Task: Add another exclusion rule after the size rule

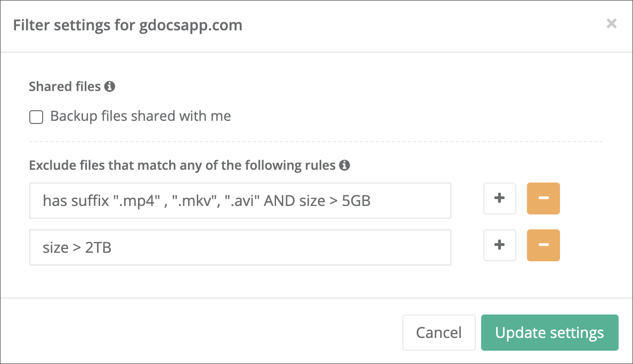Action: point(499,245)
